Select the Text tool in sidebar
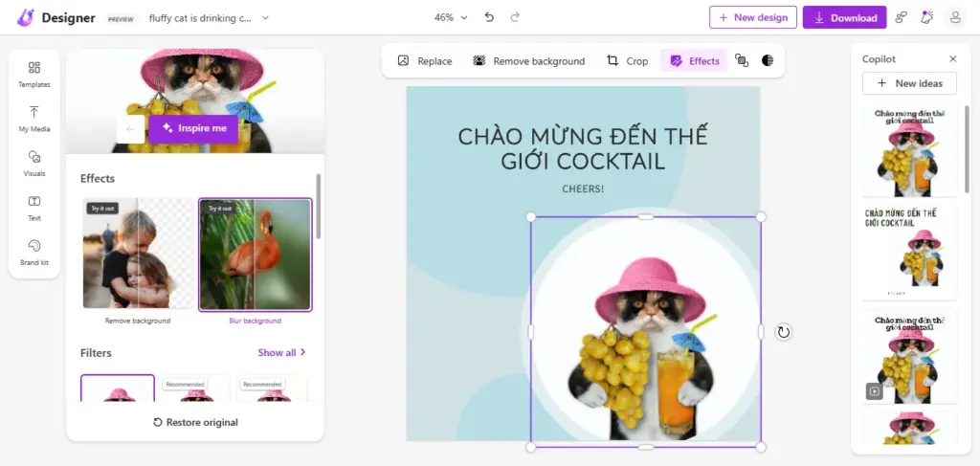The image size is (980, 466). pos(34,208)
